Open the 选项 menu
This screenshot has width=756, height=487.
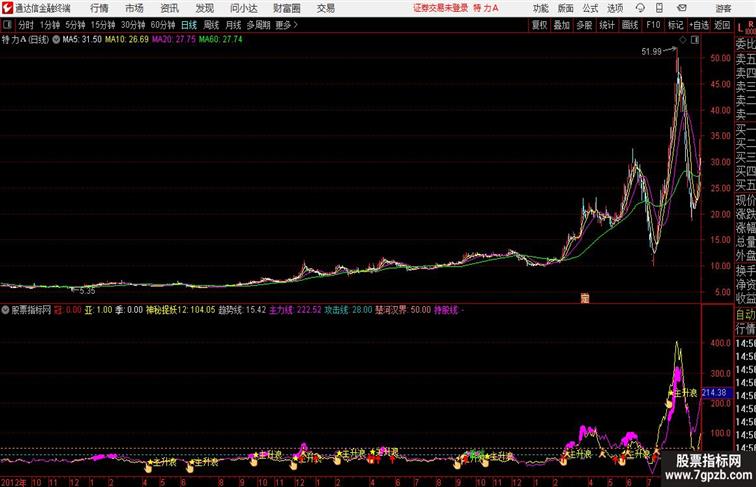pos(615,8)
